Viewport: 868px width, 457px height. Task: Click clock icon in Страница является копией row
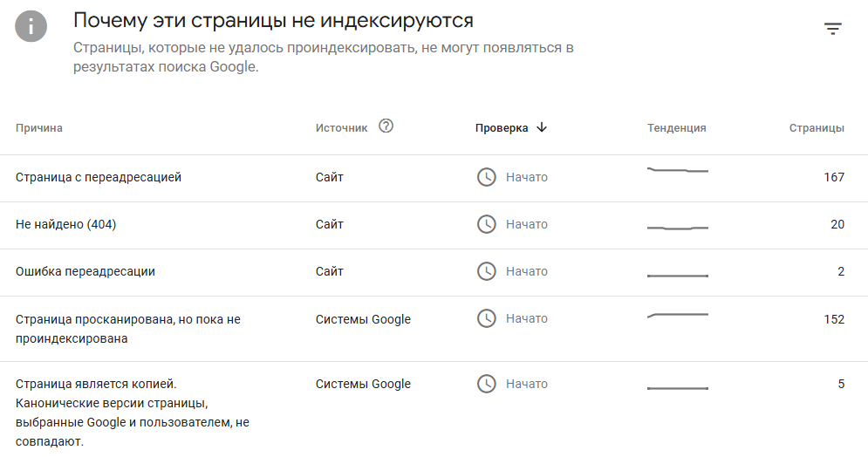coord(486,384)
